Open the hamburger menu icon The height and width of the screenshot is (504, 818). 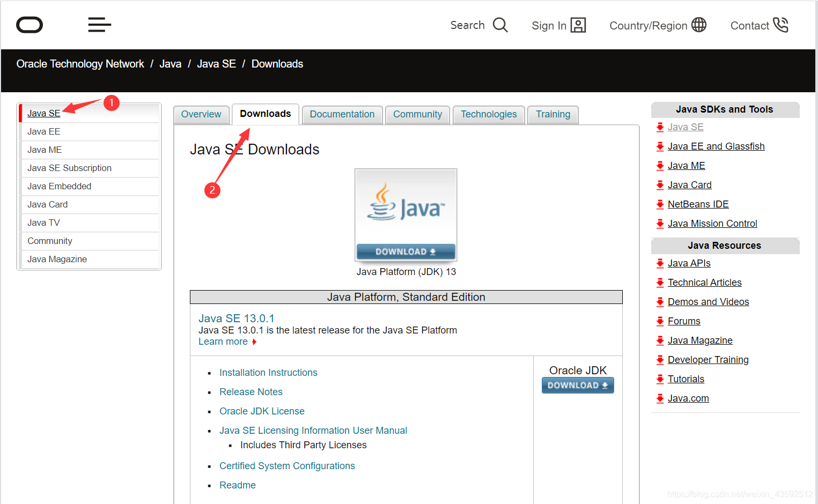click(100, 25)
